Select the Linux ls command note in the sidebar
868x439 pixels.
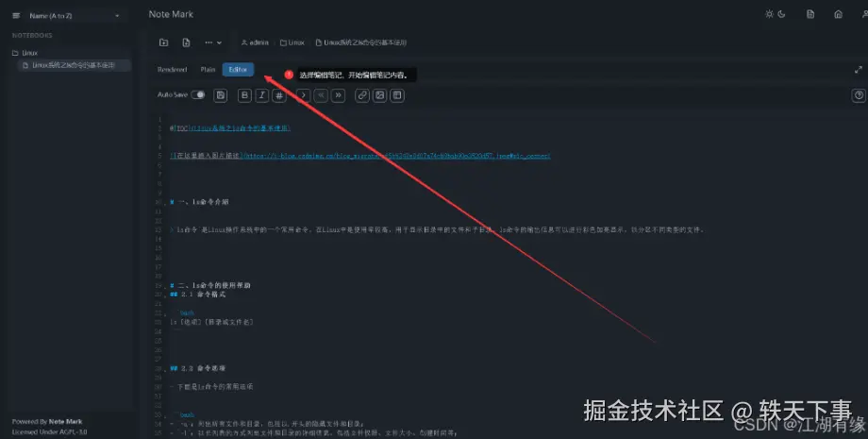click(x=74, y=65)
